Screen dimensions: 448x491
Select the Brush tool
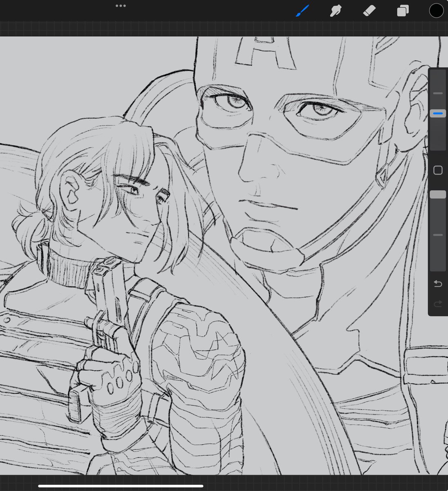[x=302, y=11]
